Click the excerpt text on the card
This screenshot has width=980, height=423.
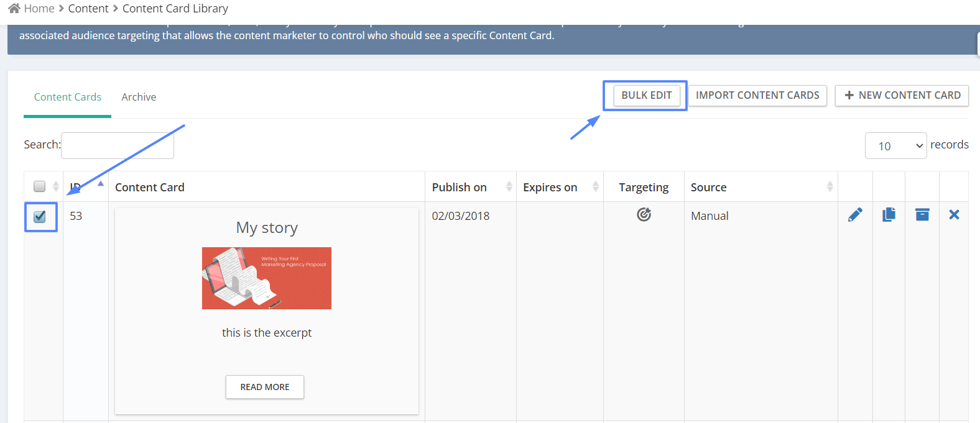267,333
